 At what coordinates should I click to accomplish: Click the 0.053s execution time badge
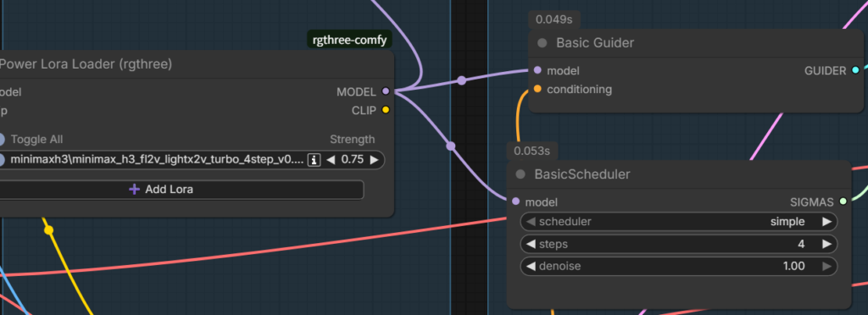pyautogui.click(x=532, y=151)
